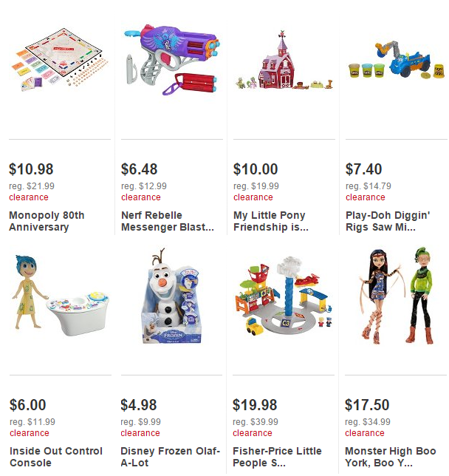Click Play-Doh Diggin' Rigs Saw Mi... title
This screenshot has height=476, width=449.
(x=388, y=221)
